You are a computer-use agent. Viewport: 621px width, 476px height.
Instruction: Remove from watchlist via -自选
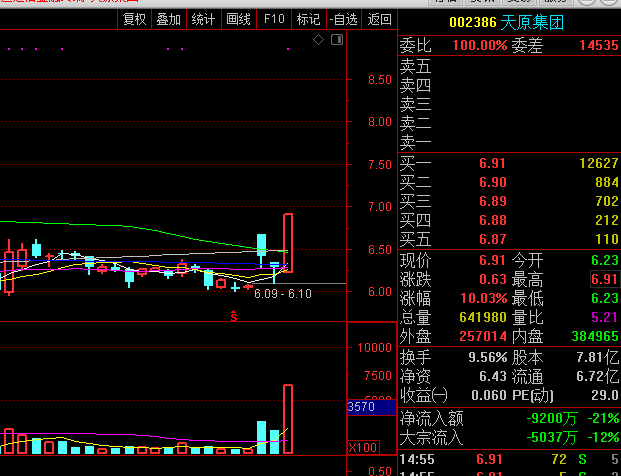pos(343,19)
